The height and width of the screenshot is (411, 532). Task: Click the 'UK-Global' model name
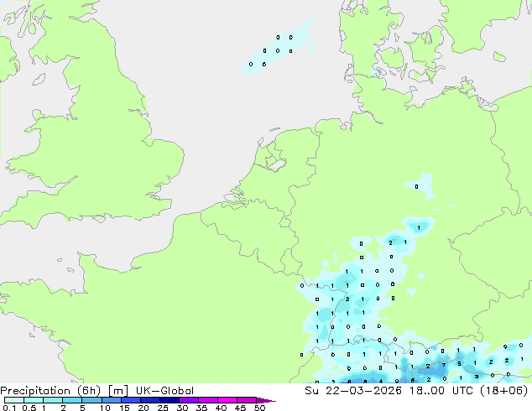click(164, 391)
